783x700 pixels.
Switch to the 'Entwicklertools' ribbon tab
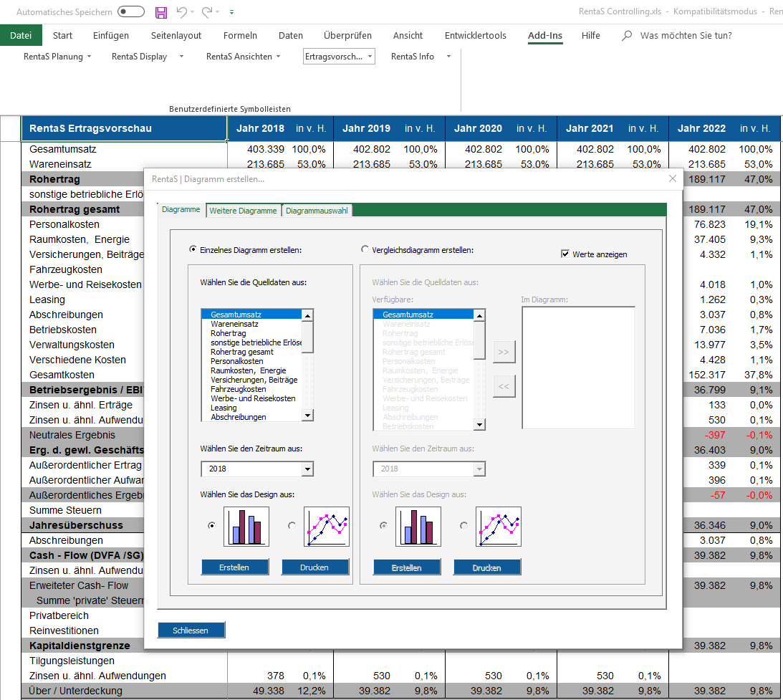coord(476,35)
